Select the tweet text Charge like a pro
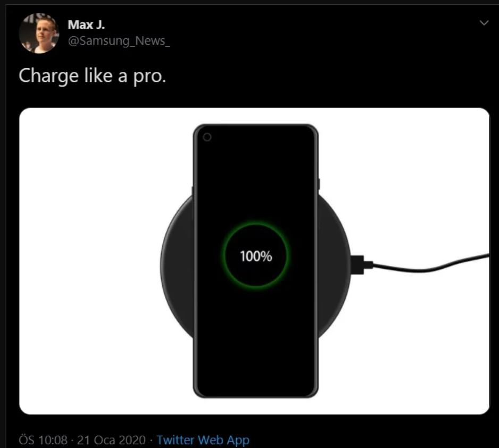 click(92, 76)
